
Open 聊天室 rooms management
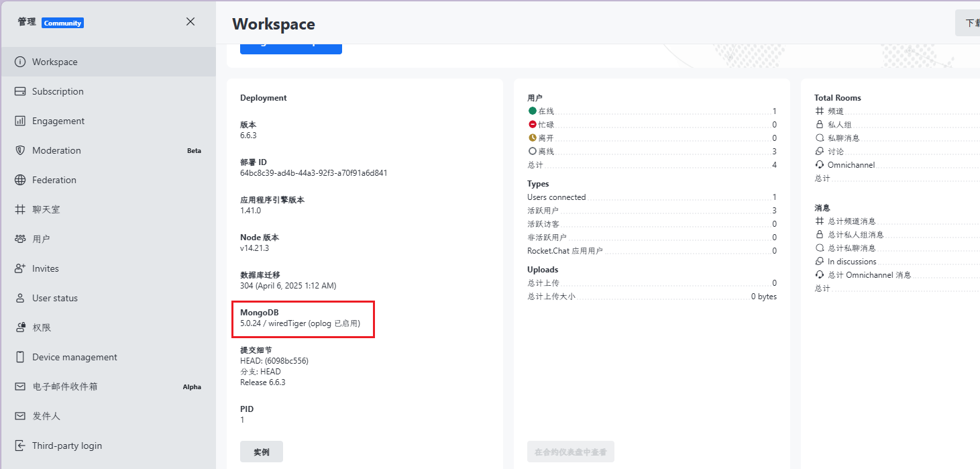pyautogui.click(x=108, y=209)
